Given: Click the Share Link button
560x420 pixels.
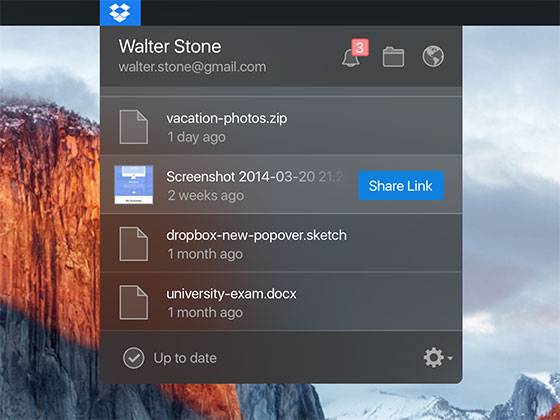Looking at the screenshot, I should [401, 186].
